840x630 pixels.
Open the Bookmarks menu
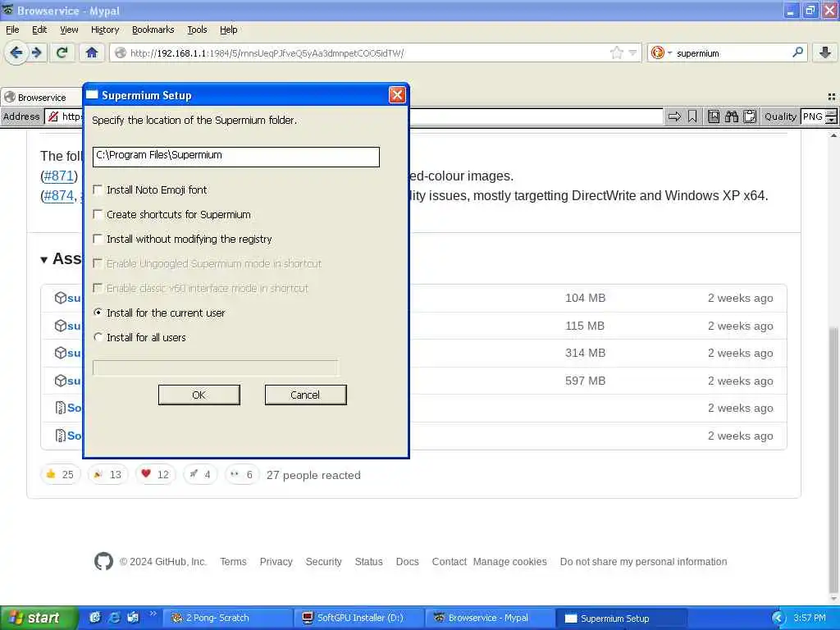coord(153,30)
